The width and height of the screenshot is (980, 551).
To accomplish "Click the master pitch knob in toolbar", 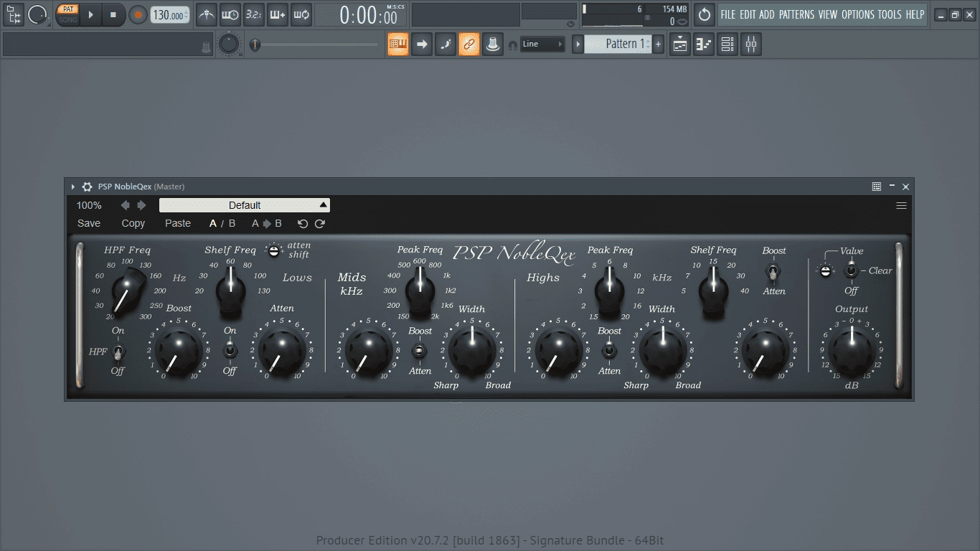I will (x=229, y=44).
